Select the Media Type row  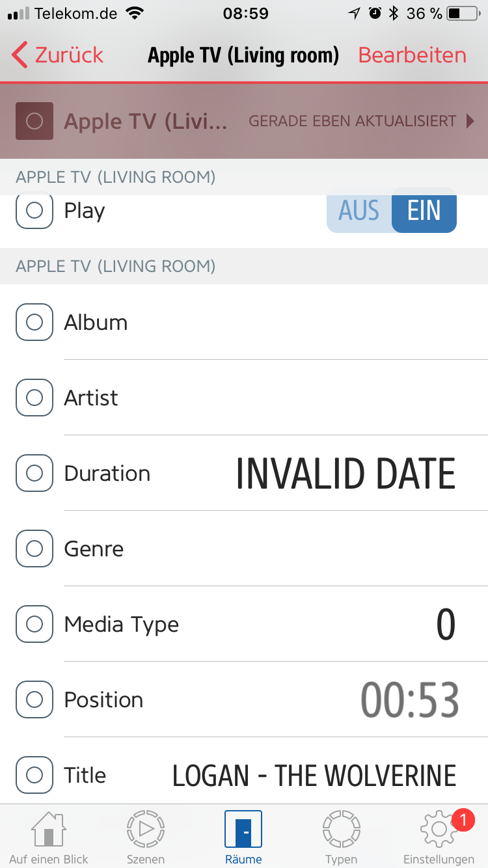pos(260,625)
